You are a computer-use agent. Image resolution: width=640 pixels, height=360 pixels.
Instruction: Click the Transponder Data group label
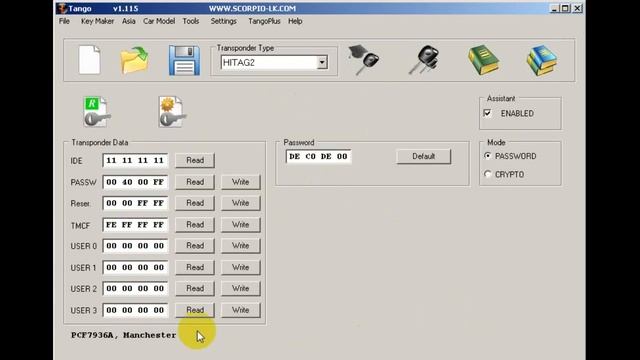point(100,142)
